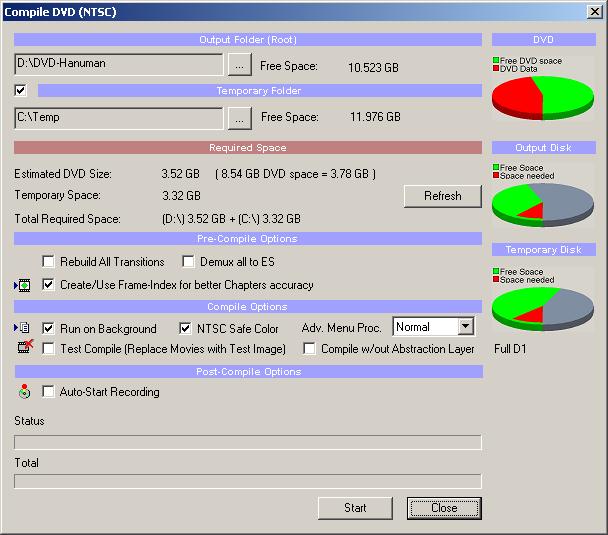Click the '10.523 GB' free space value
Screen dimensions: 608x535
pos(373,67)
